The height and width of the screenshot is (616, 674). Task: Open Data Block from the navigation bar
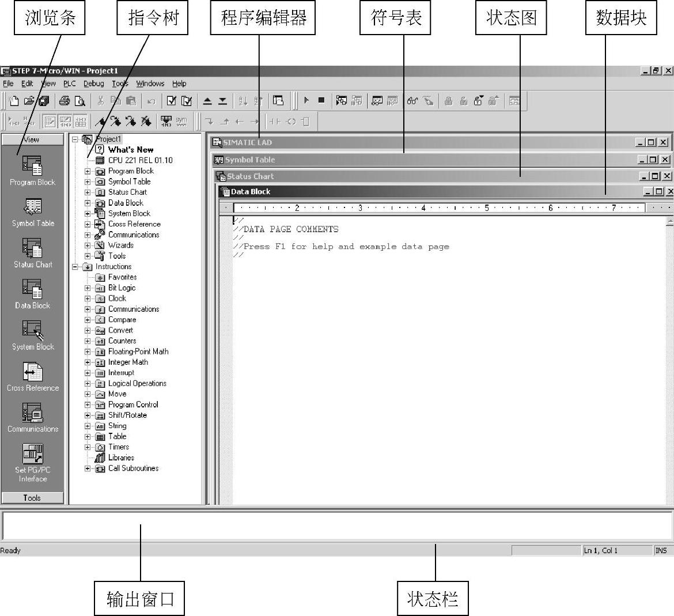(x=33, y=294)
